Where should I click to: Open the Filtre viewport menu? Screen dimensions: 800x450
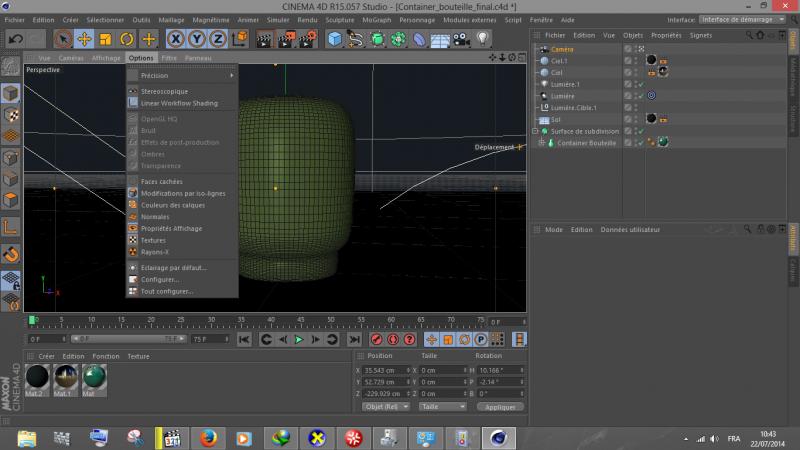[x=169, y=58]
